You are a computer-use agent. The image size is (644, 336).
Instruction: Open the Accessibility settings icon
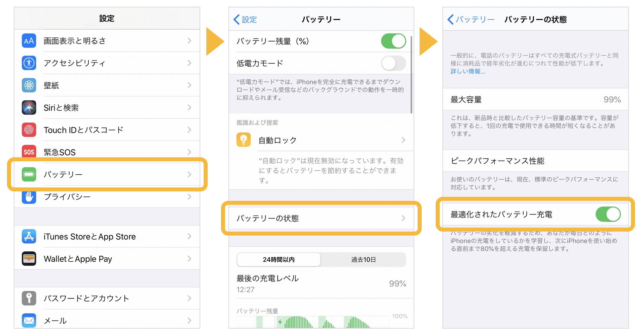click(29, 63)
